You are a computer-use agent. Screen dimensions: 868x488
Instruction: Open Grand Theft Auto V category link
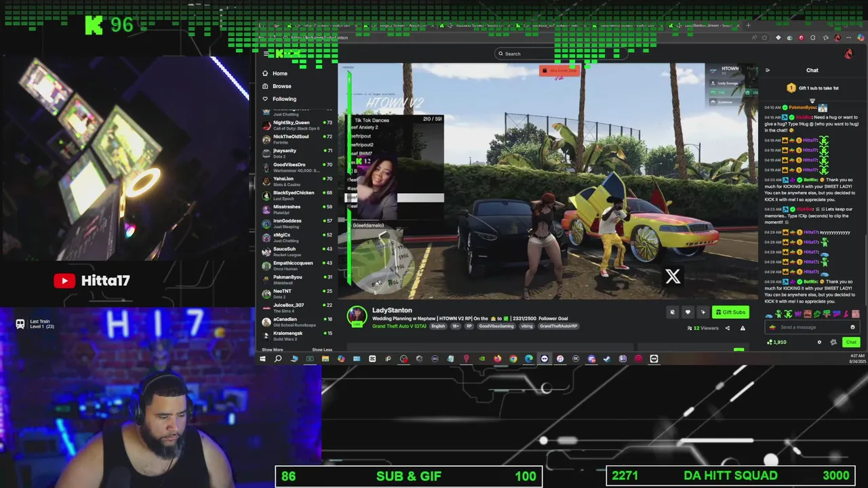coord(399,326)
